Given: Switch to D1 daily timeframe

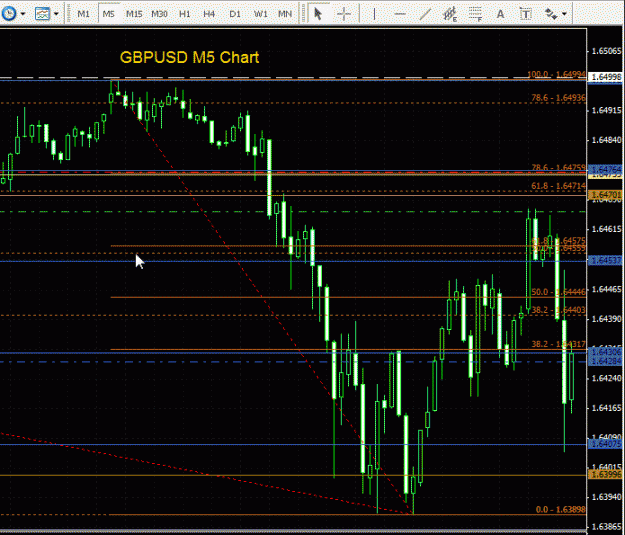Looking at the screenshot, I should click(235, 14).
